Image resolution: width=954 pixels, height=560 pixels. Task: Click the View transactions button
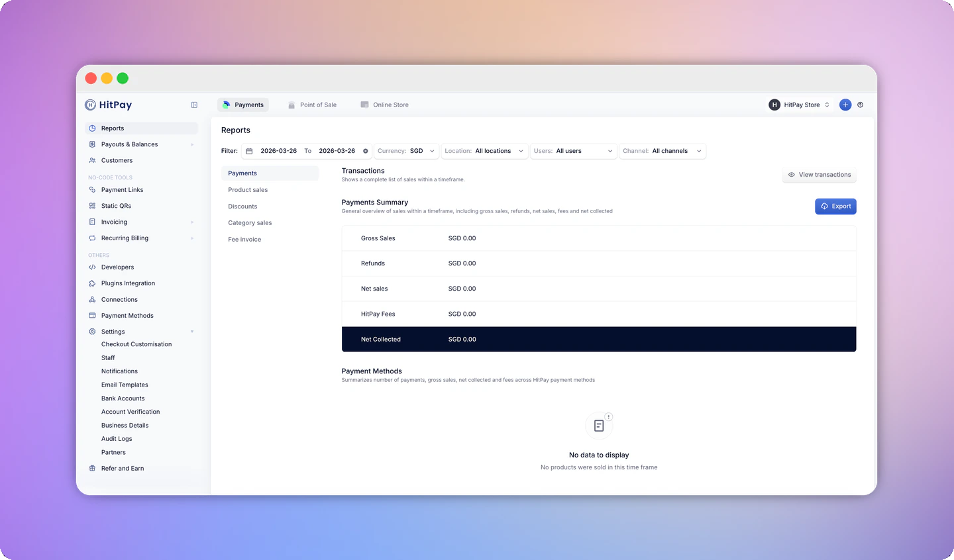coord(820,175)
